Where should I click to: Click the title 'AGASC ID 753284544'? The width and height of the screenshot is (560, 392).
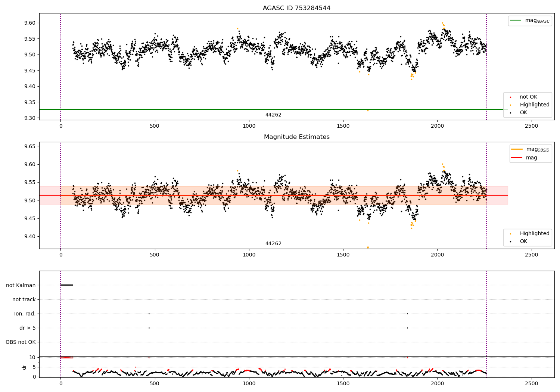(296, 8)
